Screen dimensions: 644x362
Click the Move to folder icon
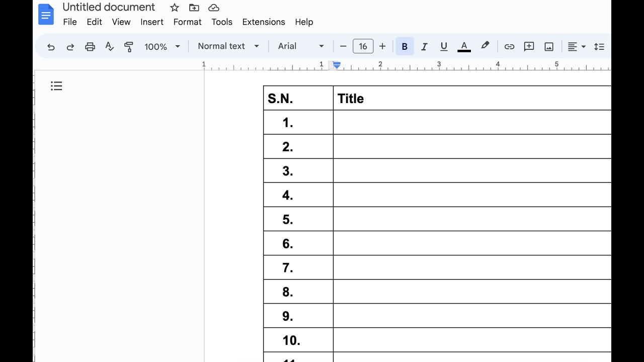[x=194, y=8]
